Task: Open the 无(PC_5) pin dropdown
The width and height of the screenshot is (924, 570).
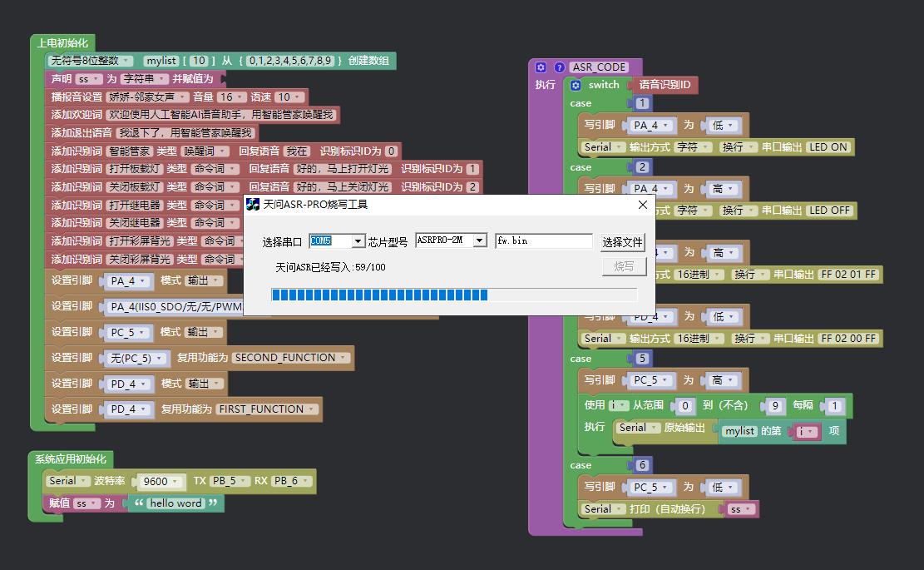Action: click(136, 359)
